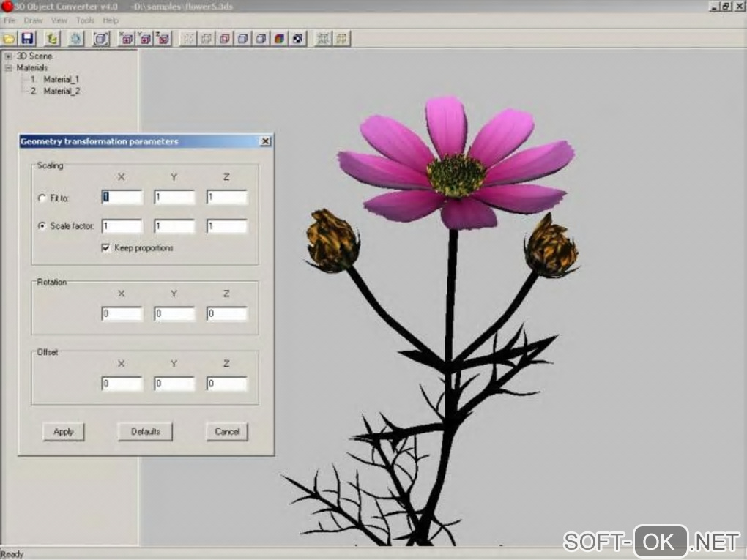Click the black-and-white checkered cube icon
Screen dimensions: 747x560
[298, 39]
